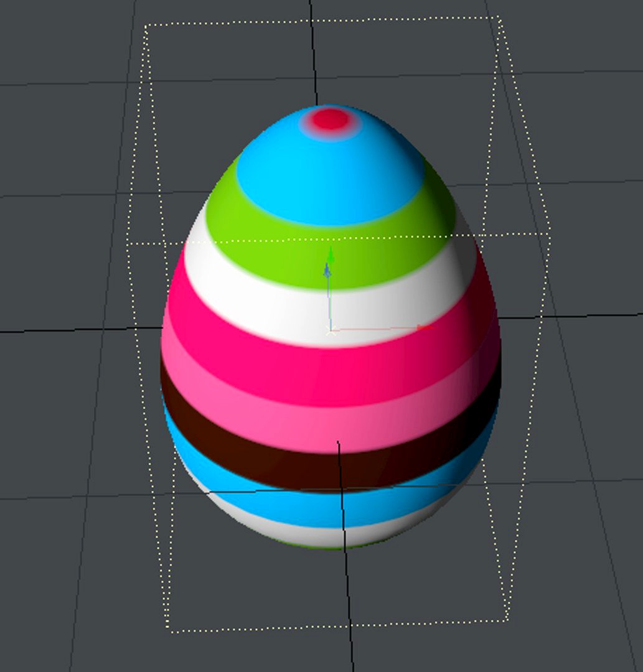Screen dimensions: 643x672
Task: Click the white cross marker at the axes intersection
Action: [x=331, y=330]
